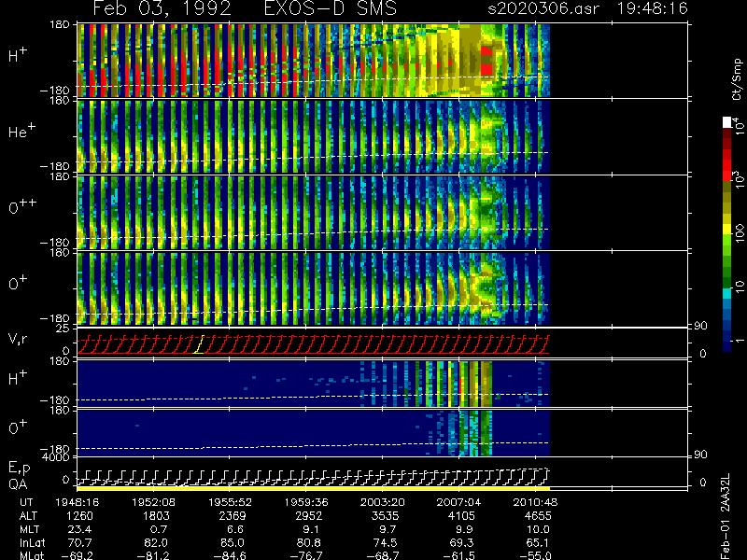
Task: Click the 'MLat' row label
Action: tap(32, 555)
